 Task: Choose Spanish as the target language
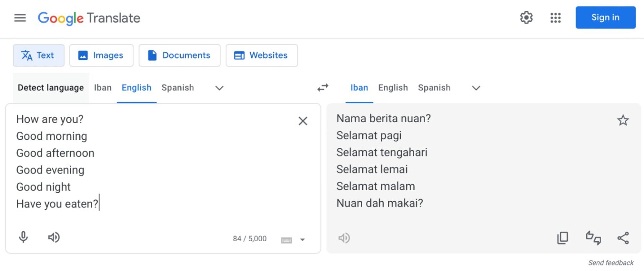pyautogui.click(x=434, y=88)
